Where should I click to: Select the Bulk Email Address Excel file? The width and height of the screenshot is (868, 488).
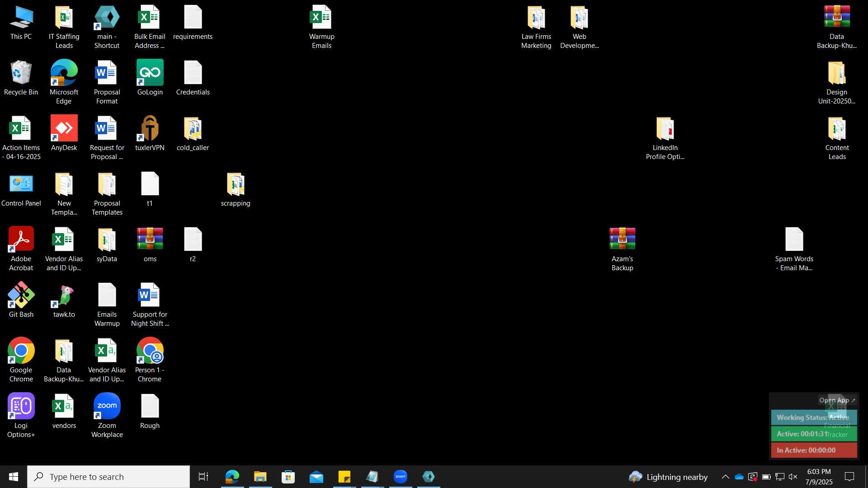(150, 27)
